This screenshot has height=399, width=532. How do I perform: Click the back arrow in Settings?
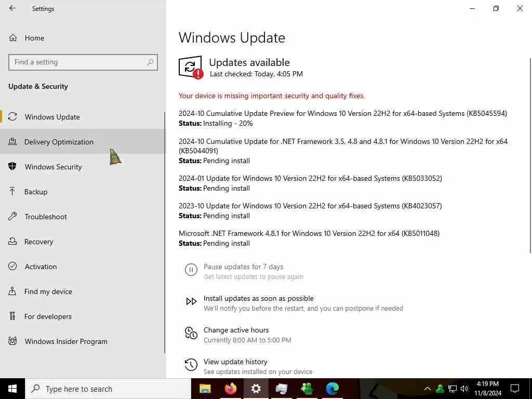[x=12, y=8]
